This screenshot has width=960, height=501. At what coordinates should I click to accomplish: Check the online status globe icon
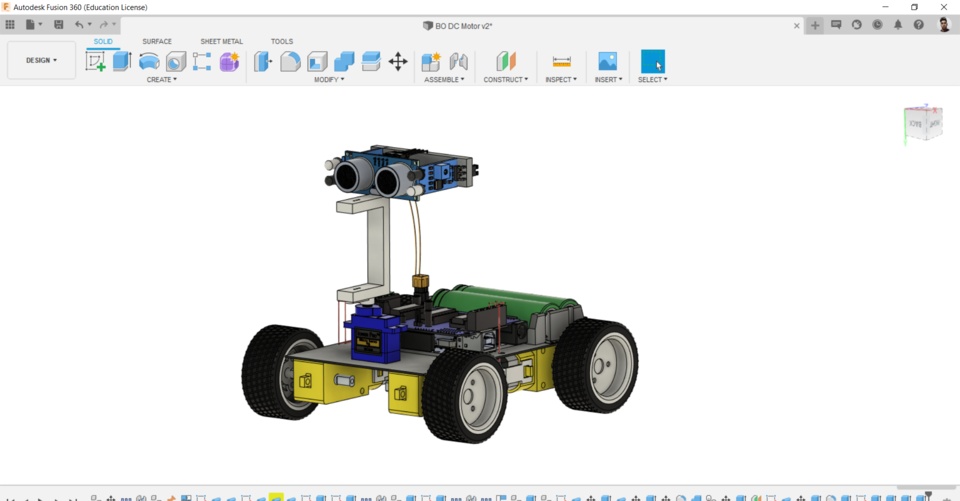[857, 24]
